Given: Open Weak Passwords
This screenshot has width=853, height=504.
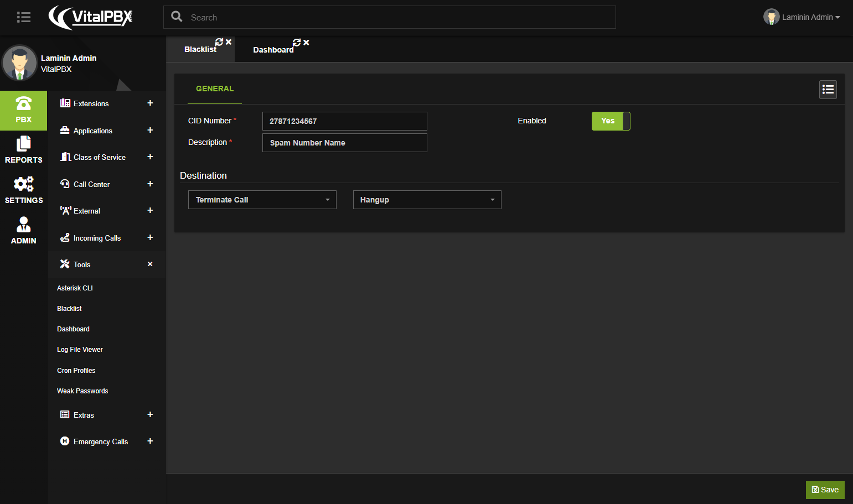Looking at the screenshot, I should [82, 391].
